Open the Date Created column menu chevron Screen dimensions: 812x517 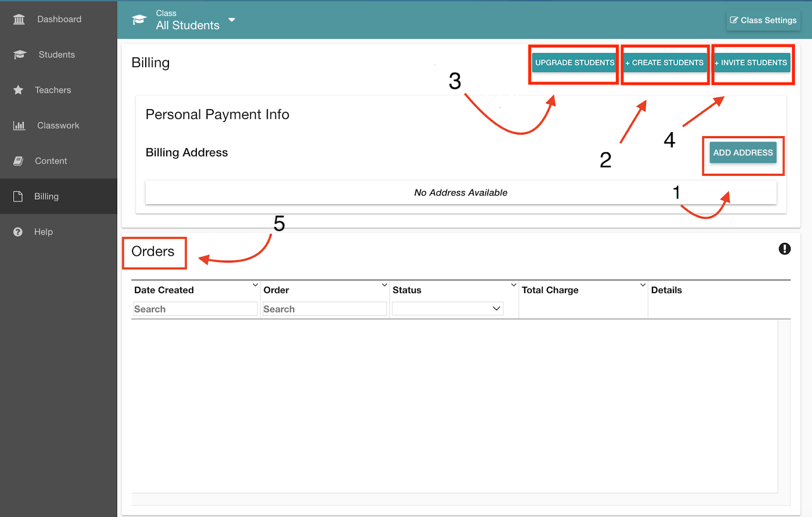pos(255,285)
